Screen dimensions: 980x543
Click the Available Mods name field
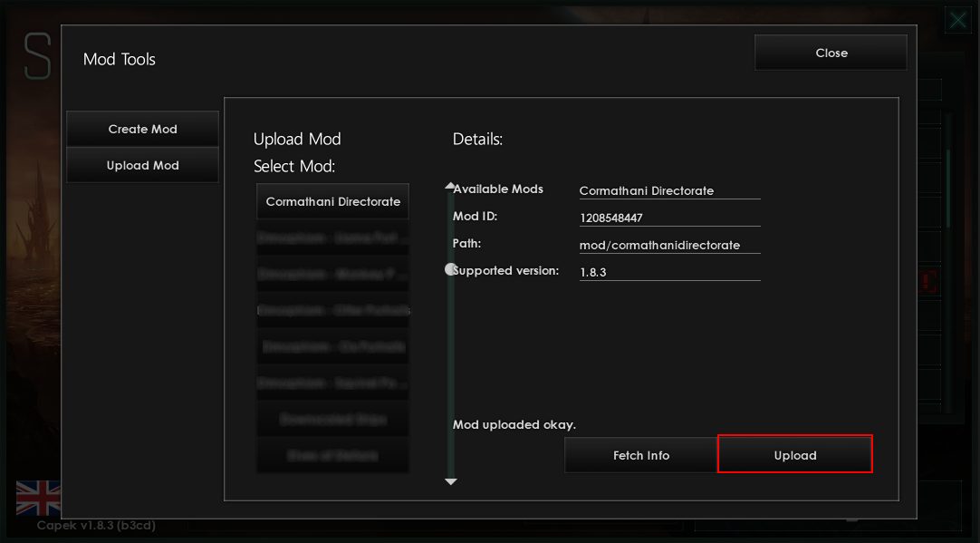tap(669, 191)
